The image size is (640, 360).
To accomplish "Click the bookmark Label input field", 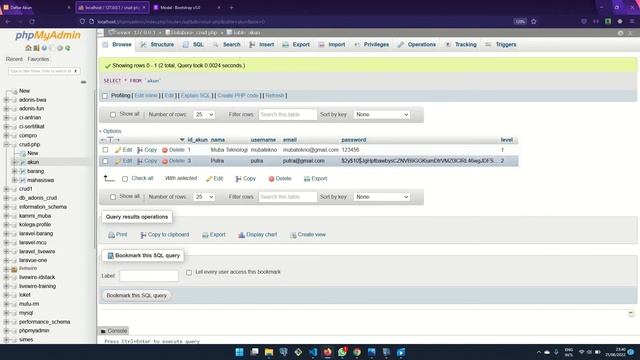I will coord(149,276).
